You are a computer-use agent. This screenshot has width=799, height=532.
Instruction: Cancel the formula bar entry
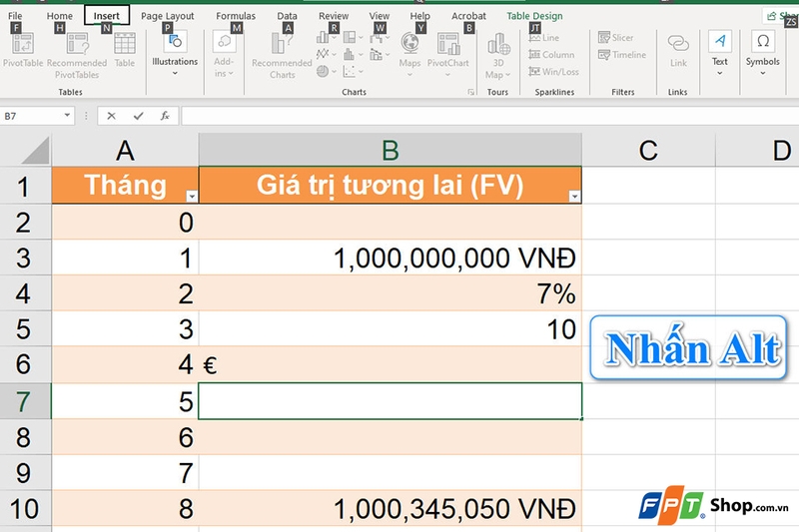click(111, 116)
